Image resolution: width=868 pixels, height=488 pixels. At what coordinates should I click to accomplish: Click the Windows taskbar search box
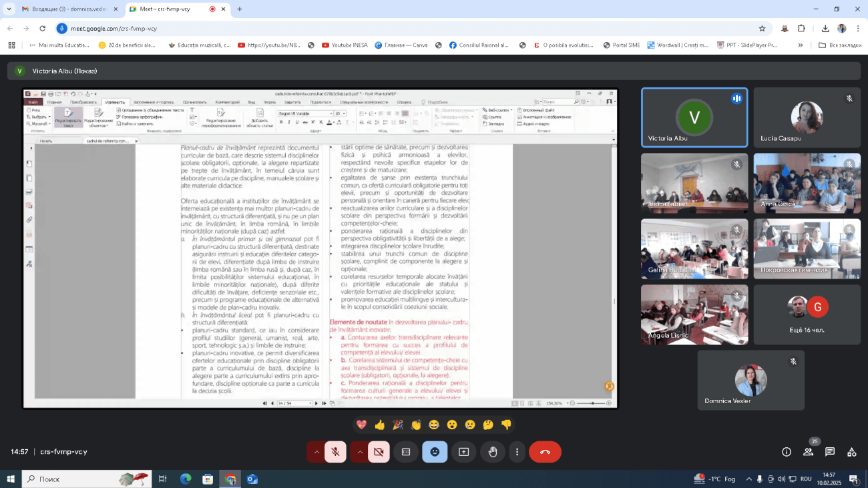pos(87,479)
